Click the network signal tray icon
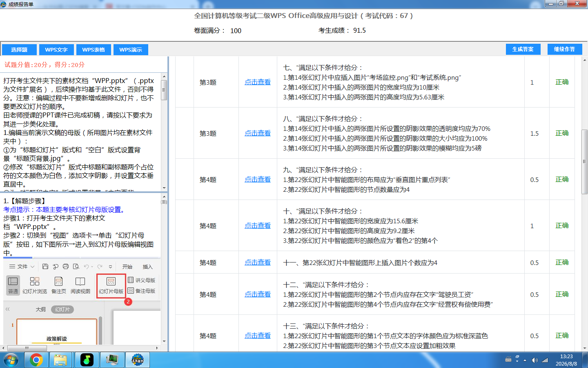Screen dimensions: 588x368 pos(545,360)
